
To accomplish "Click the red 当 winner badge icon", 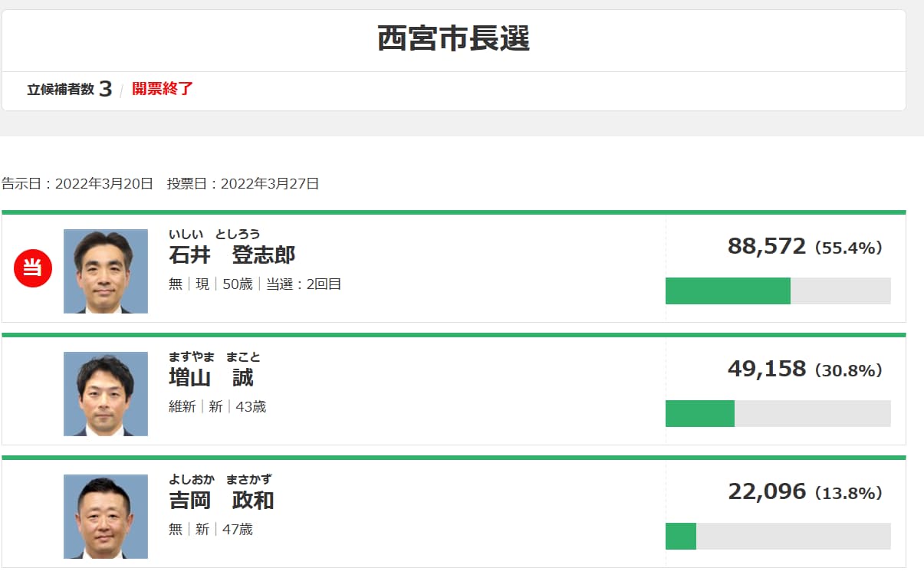I will tap(33, 268).
